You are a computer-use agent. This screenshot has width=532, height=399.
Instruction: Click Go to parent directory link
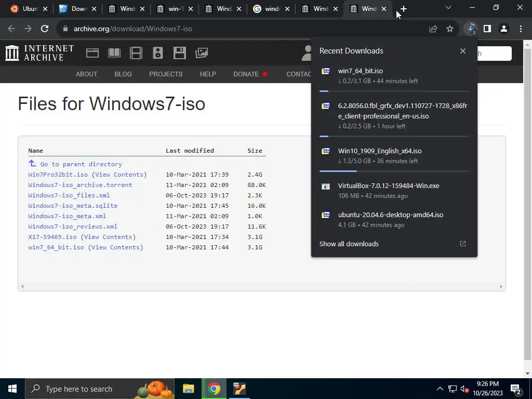click(x=81, y=164)
